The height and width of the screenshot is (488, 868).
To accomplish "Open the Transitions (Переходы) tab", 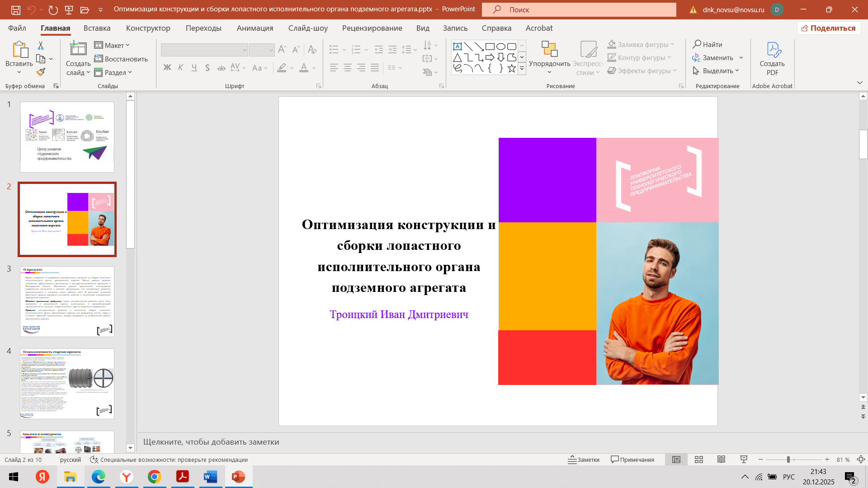I will 203,28.
